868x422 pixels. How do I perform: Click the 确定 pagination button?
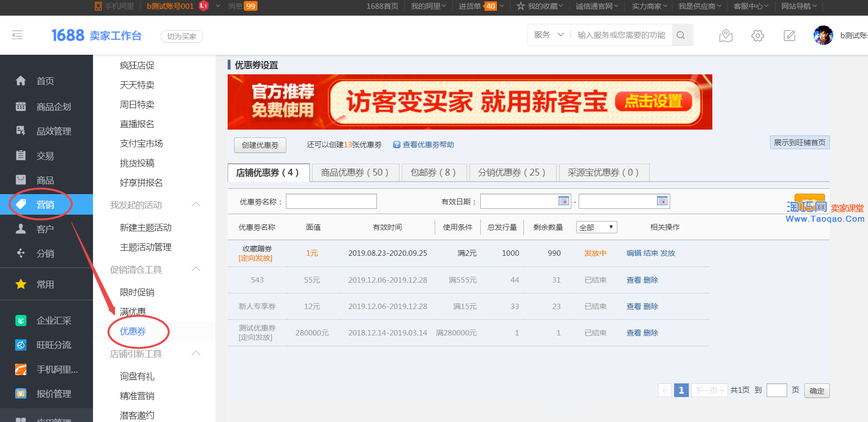pyautogui.click(x=817, y=391)
